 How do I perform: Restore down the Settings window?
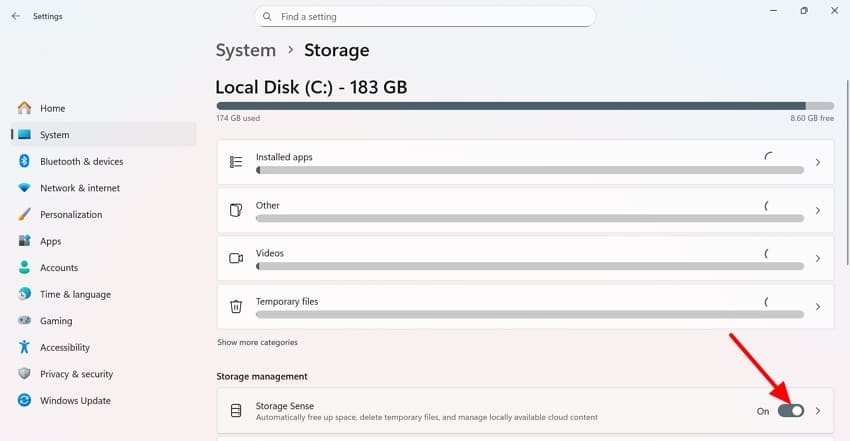tap(804, 10)
